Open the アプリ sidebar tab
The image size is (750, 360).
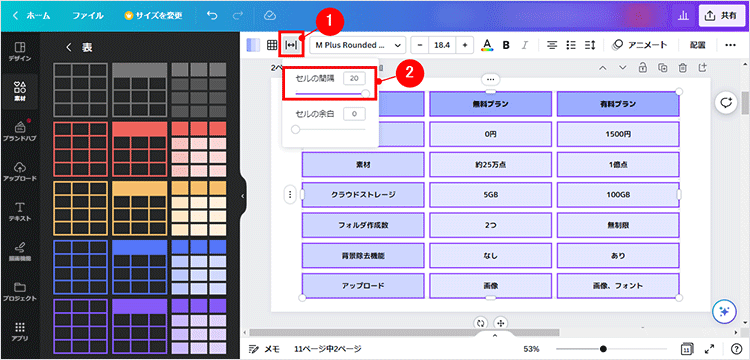20,331
